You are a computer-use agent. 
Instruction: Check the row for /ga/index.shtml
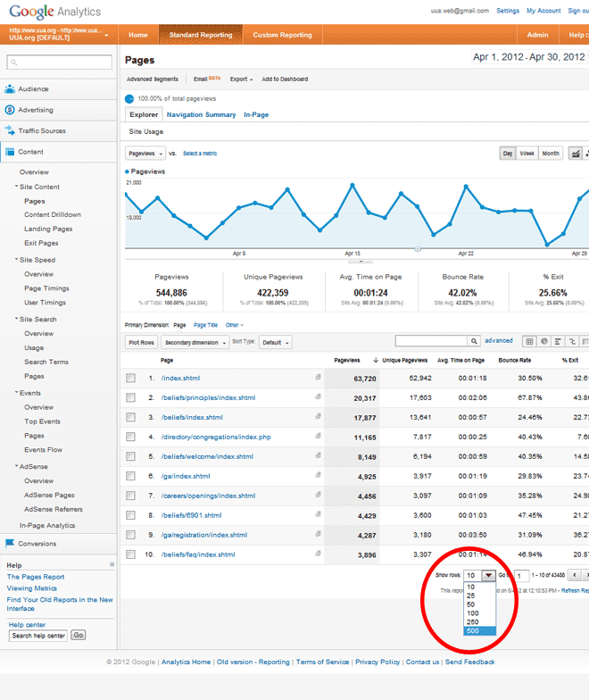coord(130,477)
